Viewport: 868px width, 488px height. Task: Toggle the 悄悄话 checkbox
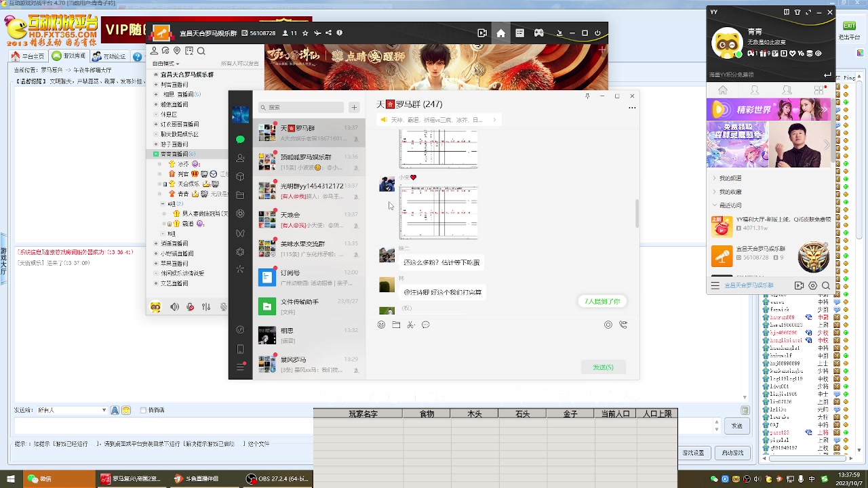142,410
